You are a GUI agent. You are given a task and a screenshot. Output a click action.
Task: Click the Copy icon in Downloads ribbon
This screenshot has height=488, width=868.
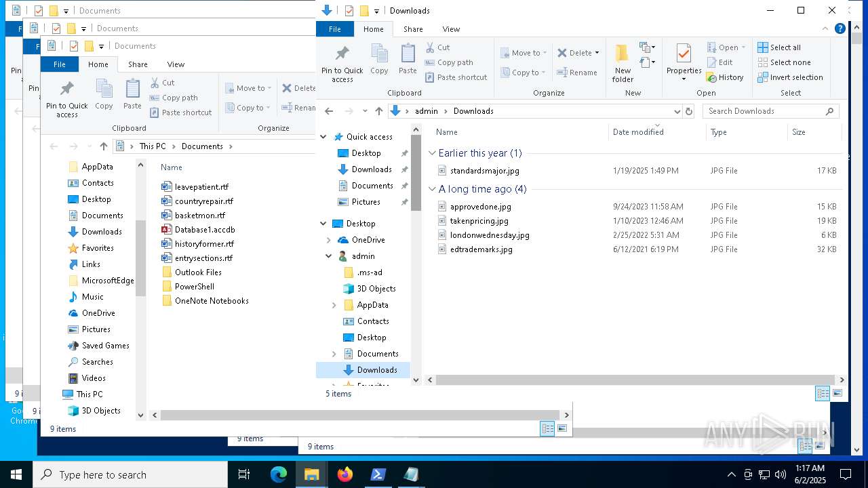[379, 60]
